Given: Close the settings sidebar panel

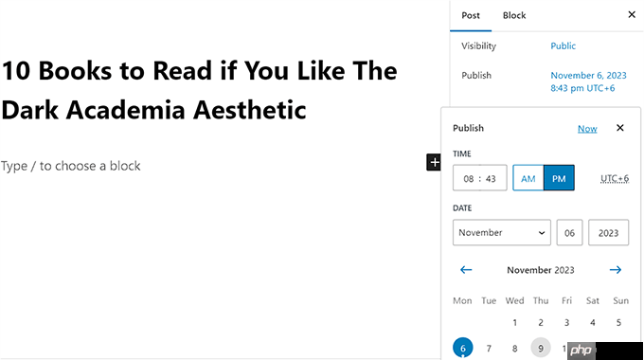Looking at the screenshot, I should [x=632, y=15].
